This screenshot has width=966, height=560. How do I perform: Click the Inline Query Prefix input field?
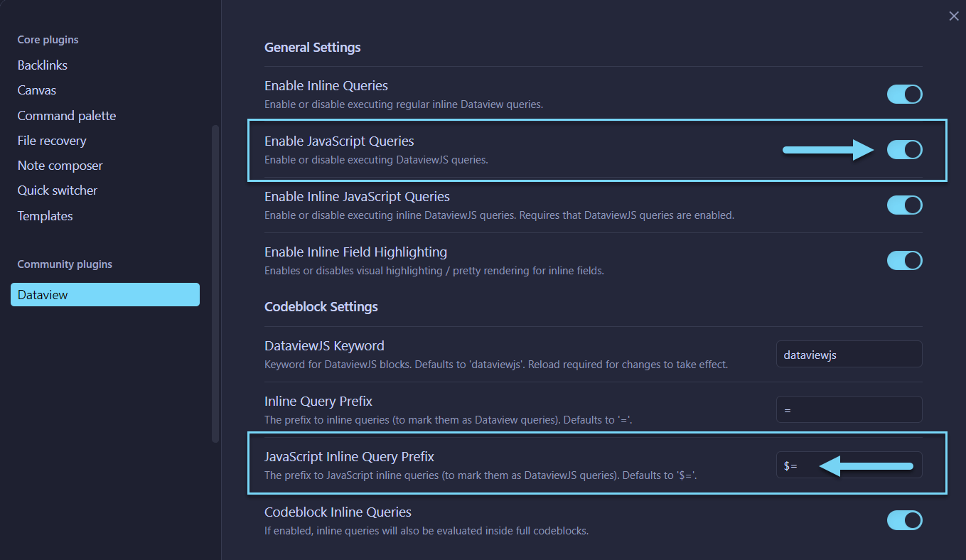point(849,409)
